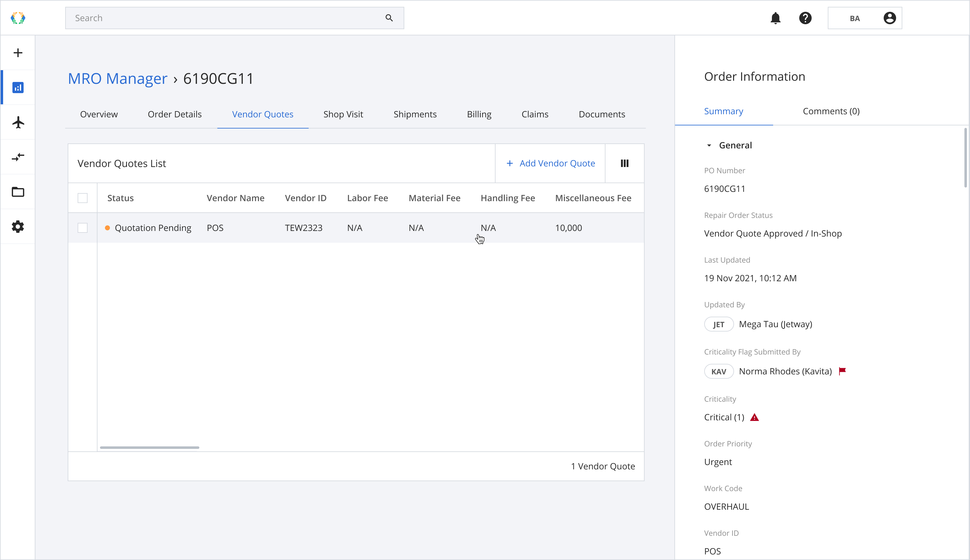970x560 pixels.
Task: Tick the select-all header checkbox
Action: [x=83, y=198]
